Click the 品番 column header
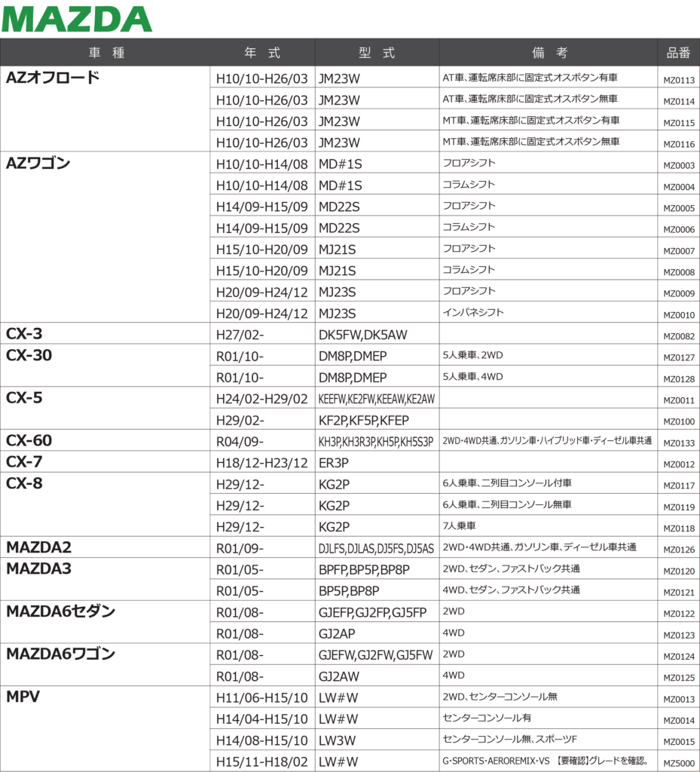Viewport: 700px width, 772px height. [x=678, y=53]
